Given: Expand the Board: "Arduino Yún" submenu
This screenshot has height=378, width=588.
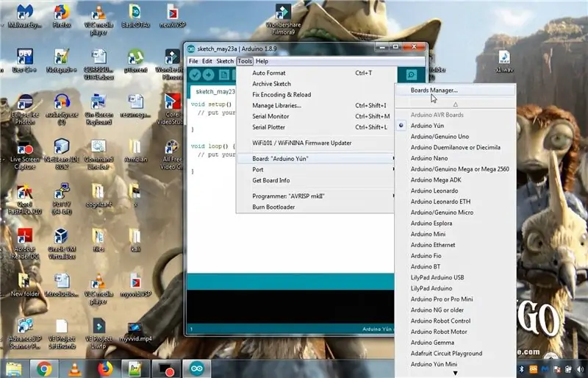Looking at the screenshot, I should click(x=316, y=159).
